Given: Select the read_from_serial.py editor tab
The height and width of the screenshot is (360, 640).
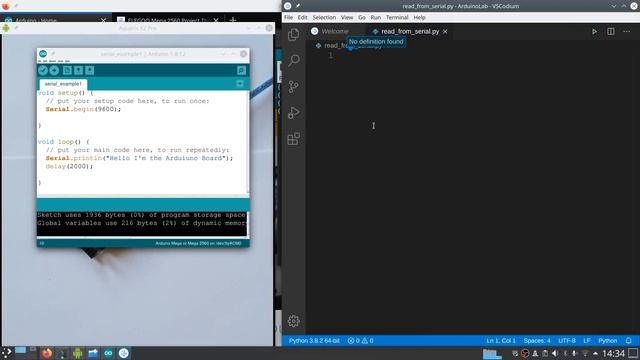Looking at the screenshot, I should (x=410, y=31).
